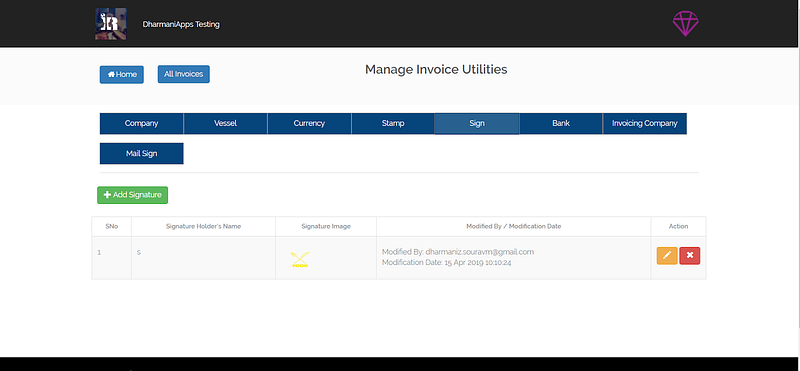
Task: Click Modified By / Modification Date header
Action: pos(514,226)
